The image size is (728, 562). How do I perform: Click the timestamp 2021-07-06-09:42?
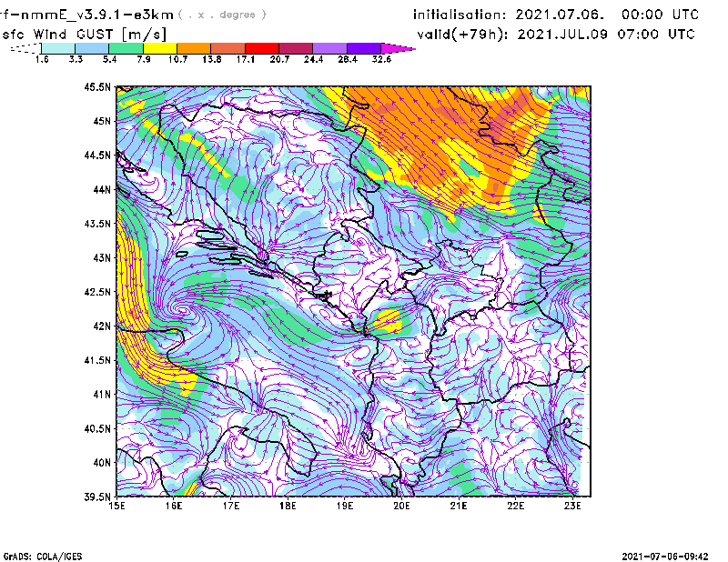click(665, 557)
